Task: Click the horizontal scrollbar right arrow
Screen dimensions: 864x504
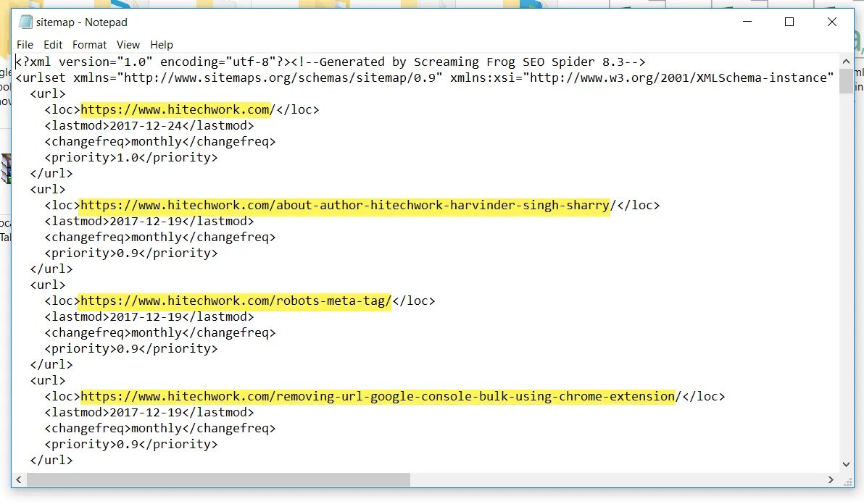Action: (831, 480)
